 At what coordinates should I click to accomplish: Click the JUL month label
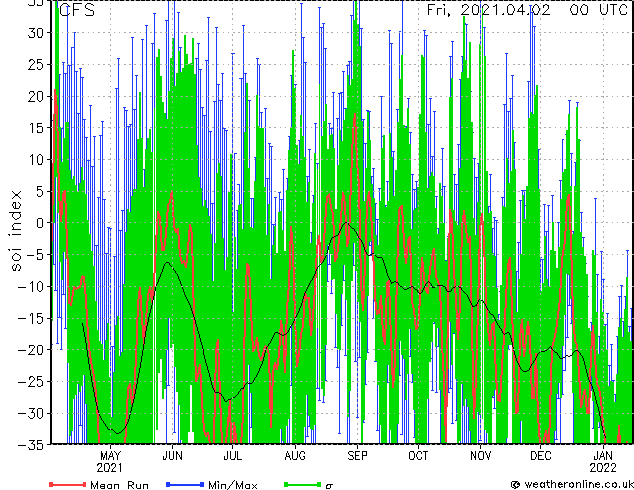[232, 456]
